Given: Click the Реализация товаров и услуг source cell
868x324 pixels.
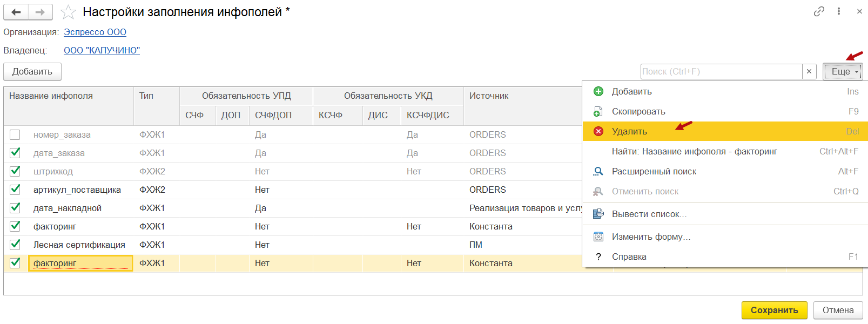Looking at the screenshot, I should coord(523,208).
